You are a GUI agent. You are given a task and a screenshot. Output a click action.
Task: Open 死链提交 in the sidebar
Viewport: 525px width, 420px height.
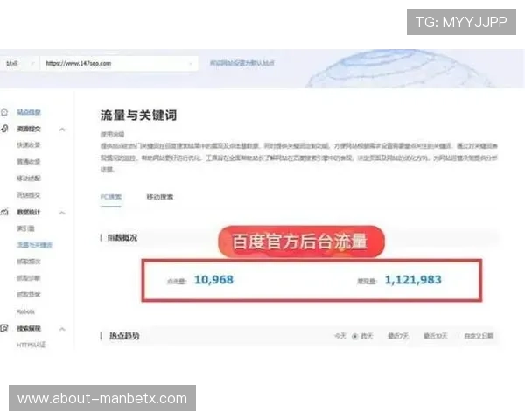(29, 195)
